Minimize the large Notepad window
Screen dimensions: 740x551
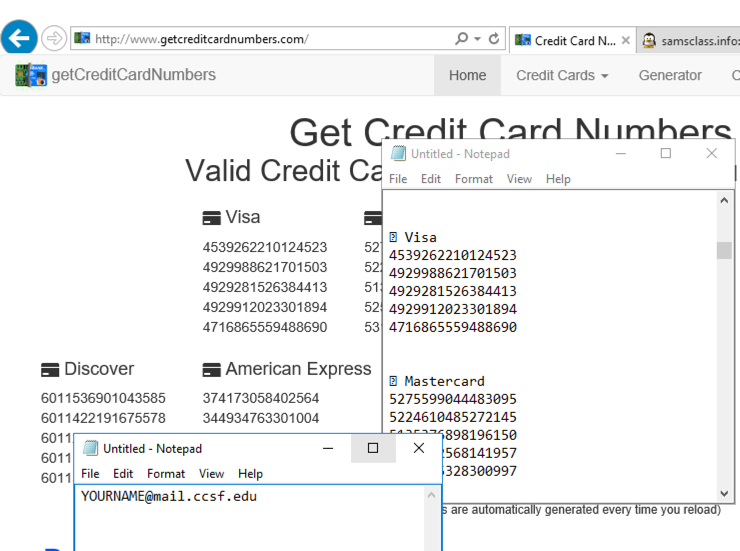point(621,153)
